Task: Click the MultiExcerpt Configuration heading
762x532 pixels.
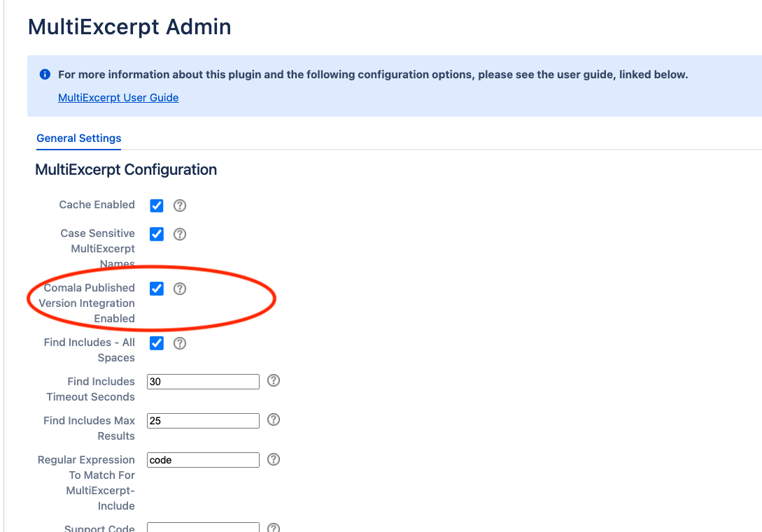Action: tap(126, 169)
